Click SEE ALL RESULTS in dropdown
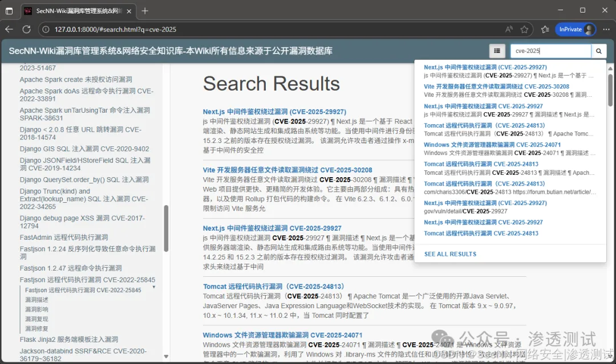The image size is (616, 364). click(x=450, y=254)
